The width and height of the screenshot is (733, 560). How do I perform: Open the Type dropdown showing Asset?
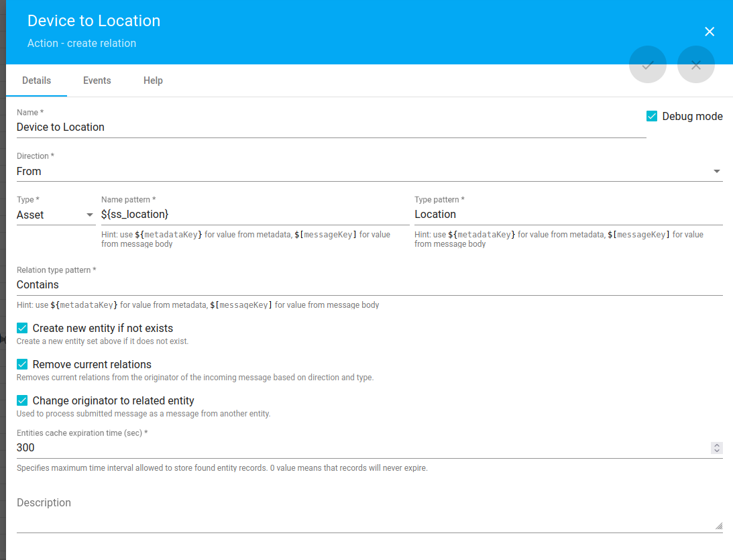(47, 215)
